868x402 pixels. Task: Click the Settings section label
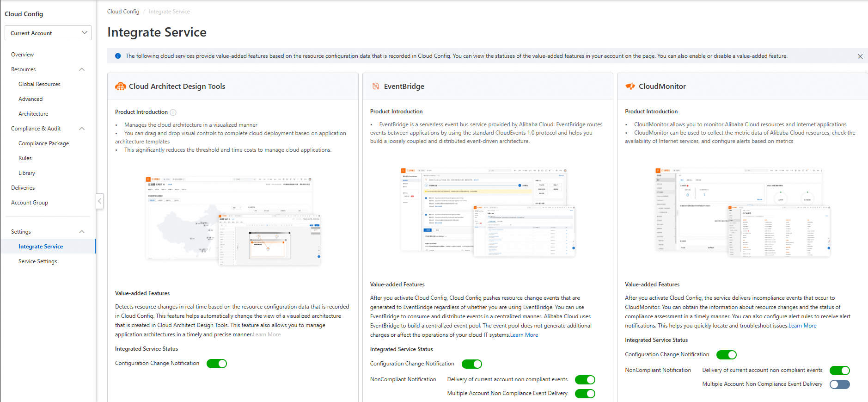tap(21, 232)
